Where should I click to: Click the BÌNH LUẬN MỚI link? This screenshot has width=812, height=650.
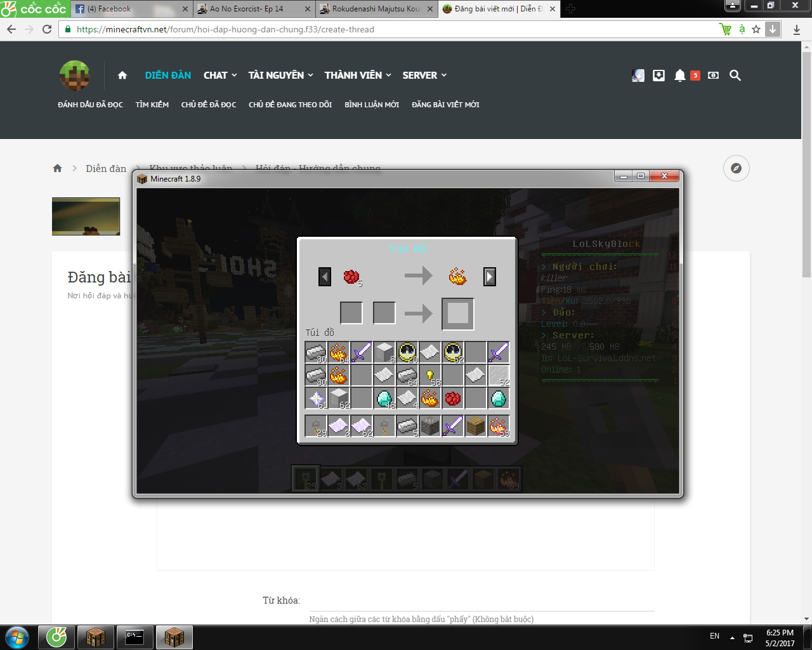pyautogui.click(x=372, y=105)
